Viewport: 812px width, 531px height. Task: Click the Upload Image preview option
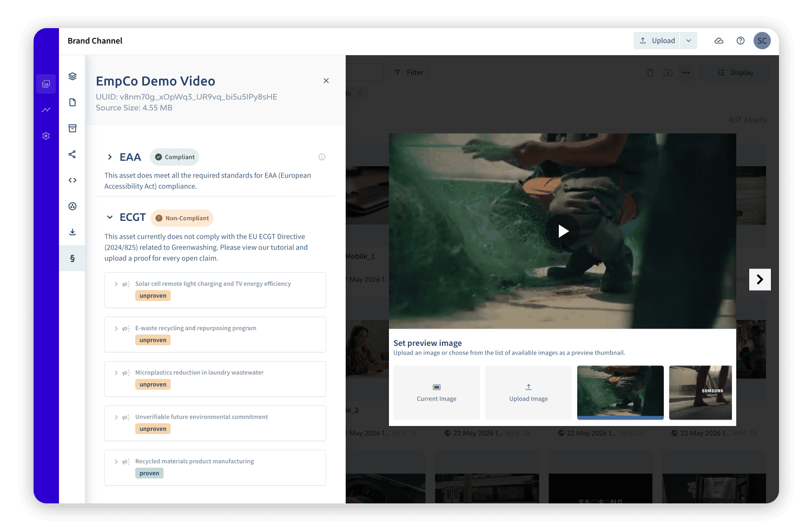click(529, 392)
